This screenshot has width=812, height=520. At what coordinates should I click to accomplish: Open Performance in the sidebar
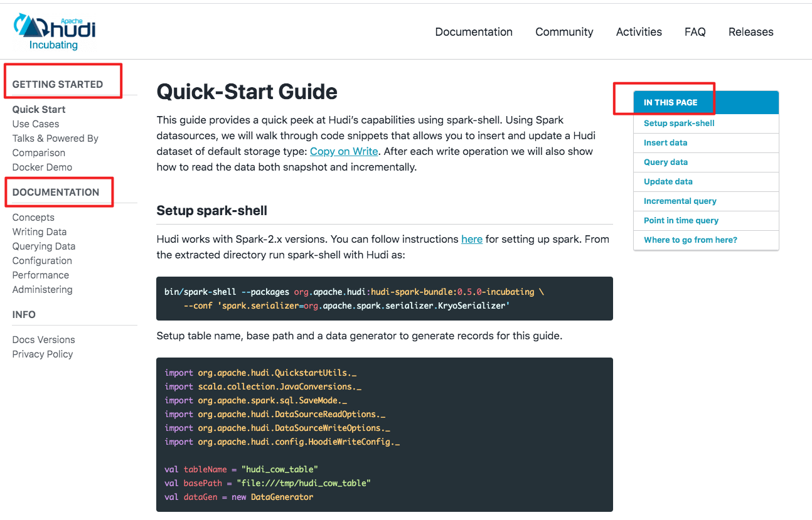tap(41, 275)
